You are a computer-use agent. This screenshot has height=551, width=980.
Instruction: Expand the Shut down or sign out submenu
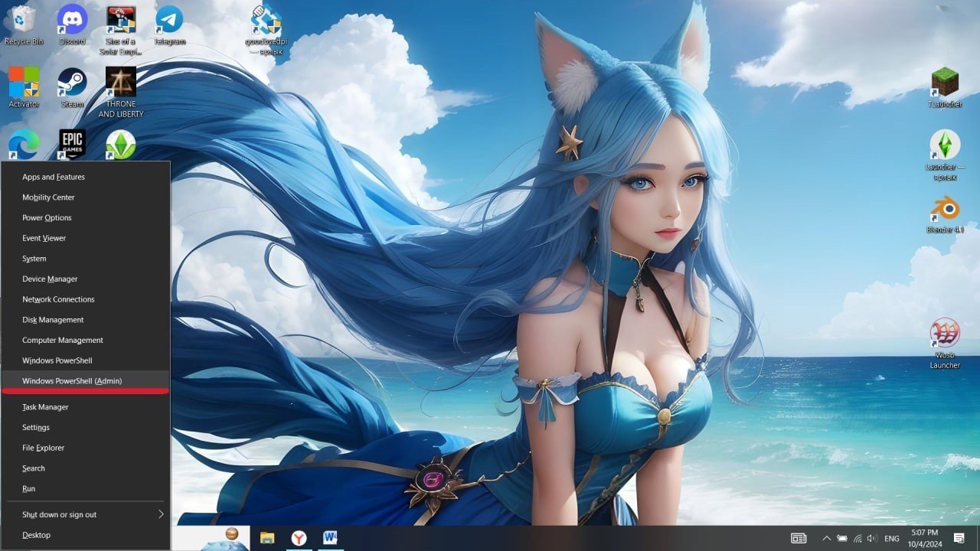pyautogui.click(x=86, y=514)
